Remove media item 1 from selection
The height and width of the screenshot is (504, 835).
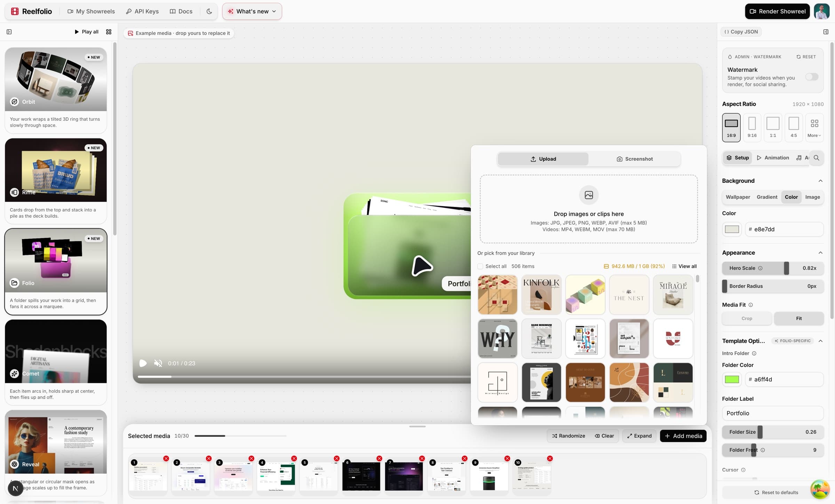coord(166,459)
